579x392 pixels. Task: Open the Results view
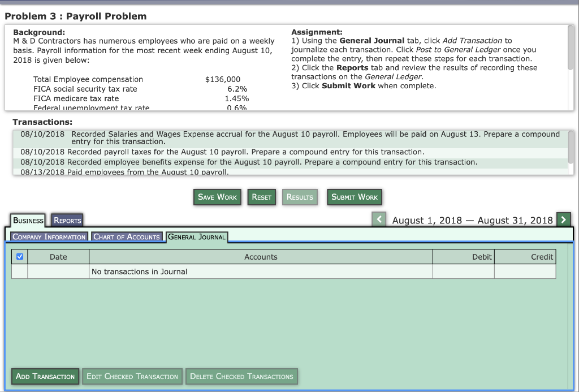[300, 197]
